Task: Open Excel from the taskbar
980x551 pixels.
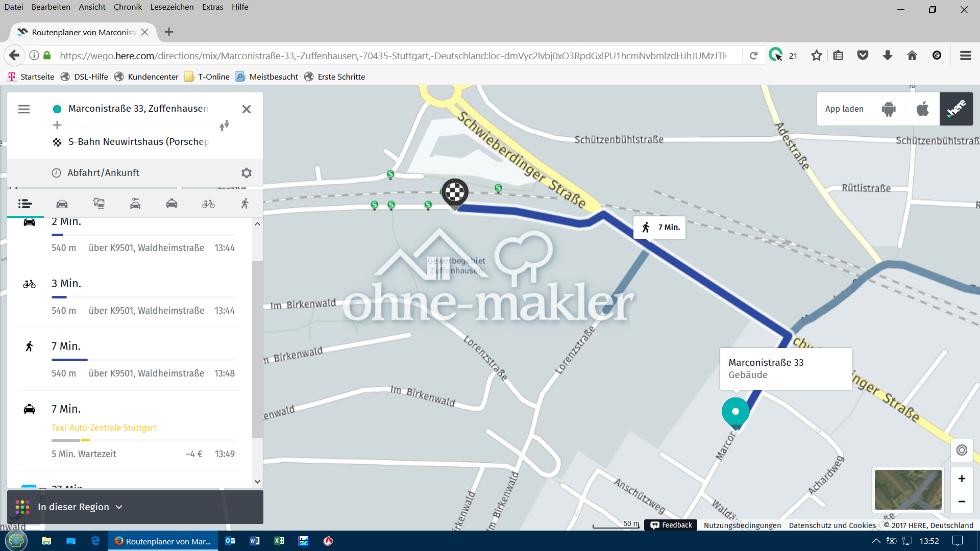Action: pyautogui.click(x=279, y=541)
